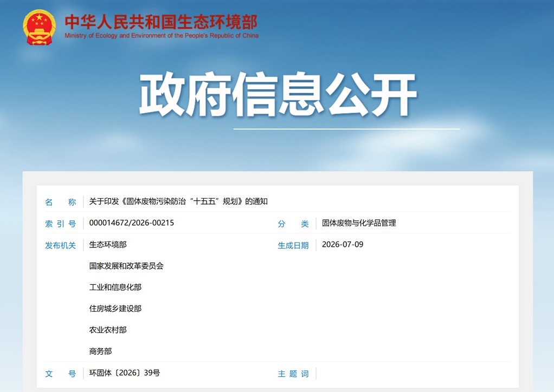
Task: Click issuing agency 商务部
Action: [x=100, y=351]
